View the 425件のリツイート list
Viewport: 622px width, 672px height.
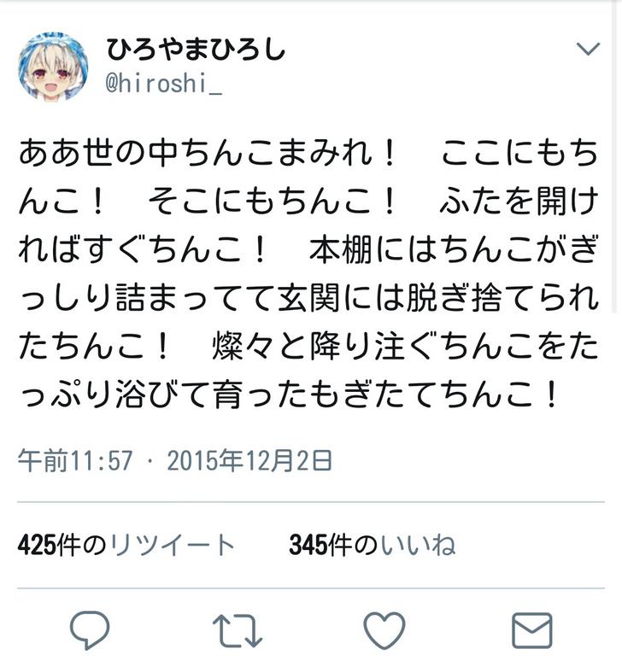126,545
